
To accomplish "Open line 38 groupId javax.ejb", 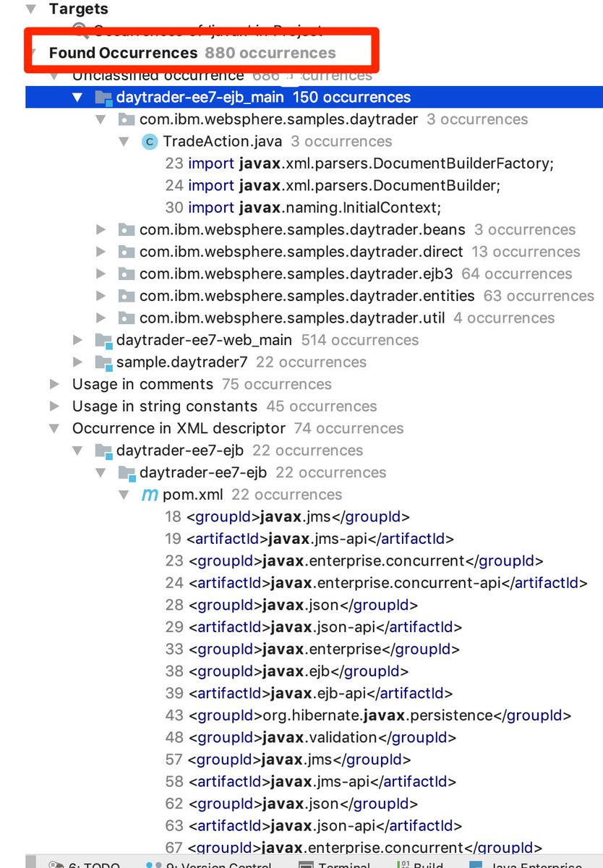I will tap(287, 671).
